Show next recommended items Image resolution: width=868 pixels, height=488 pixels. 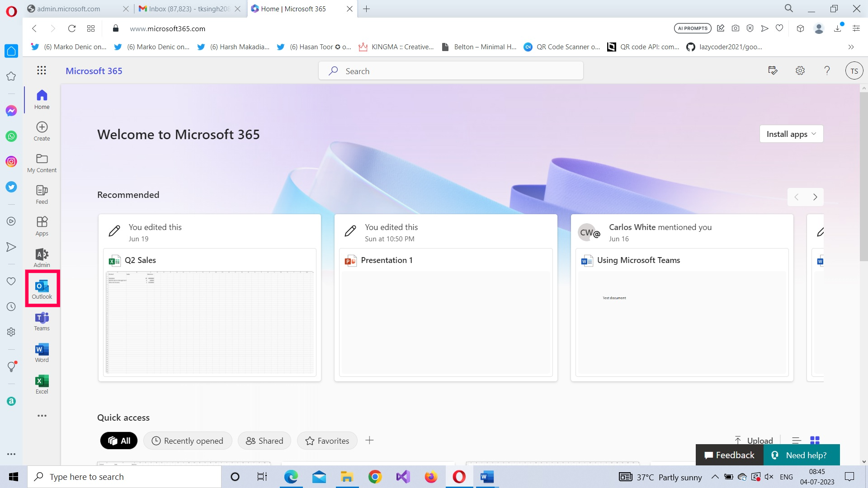click(815, 197)
